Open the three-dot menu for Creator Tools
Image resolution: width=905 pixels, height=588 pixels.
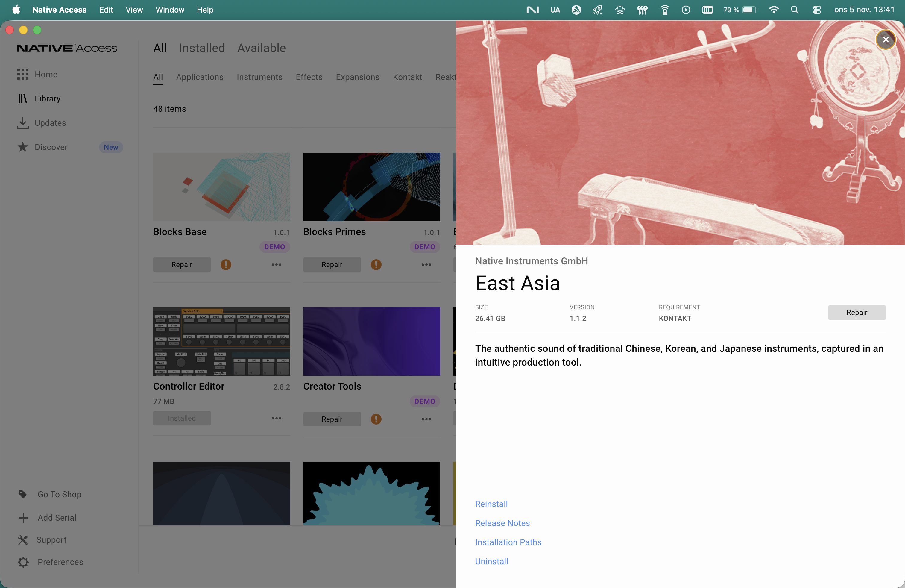coord(426,419)
